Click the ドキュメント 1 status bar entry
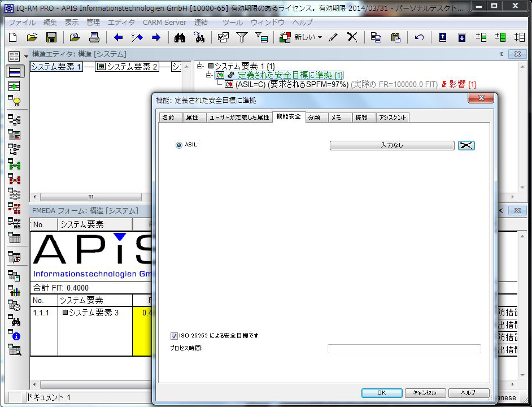Viewport: 532px width, 407px height. click(48, 397)
